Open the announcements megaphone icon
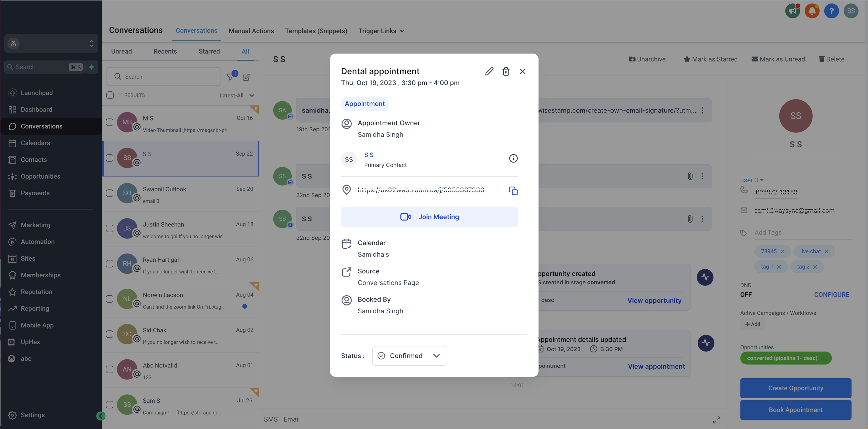This screenshot has height=429, width=868. click(792, 11)
